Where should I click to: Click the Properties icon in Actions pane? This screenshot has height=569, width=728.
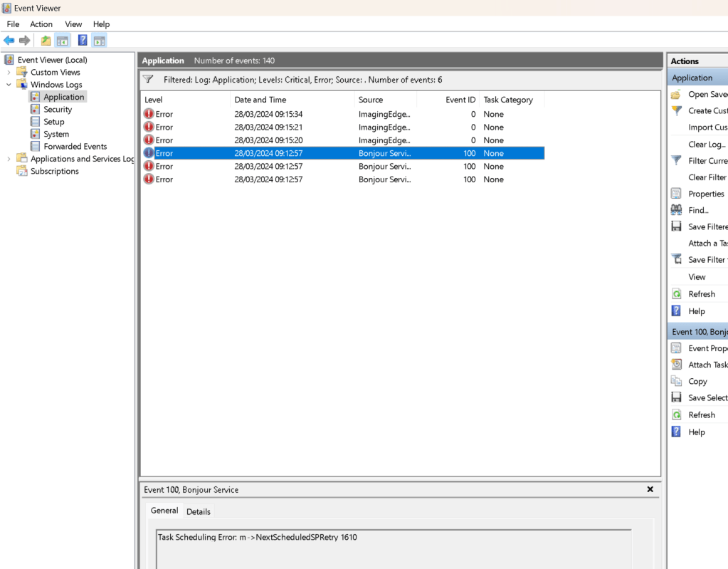[x=677, y=194]
